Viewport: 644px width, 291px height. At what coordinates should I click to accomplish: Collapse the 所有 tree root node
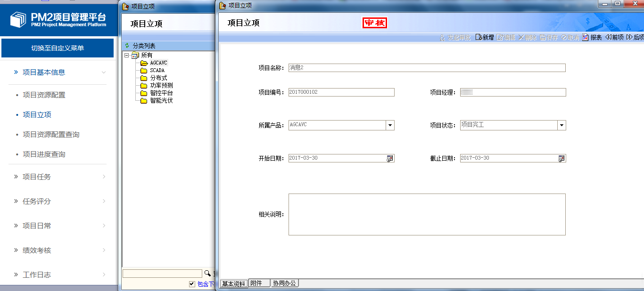click(x=127, y=56)
